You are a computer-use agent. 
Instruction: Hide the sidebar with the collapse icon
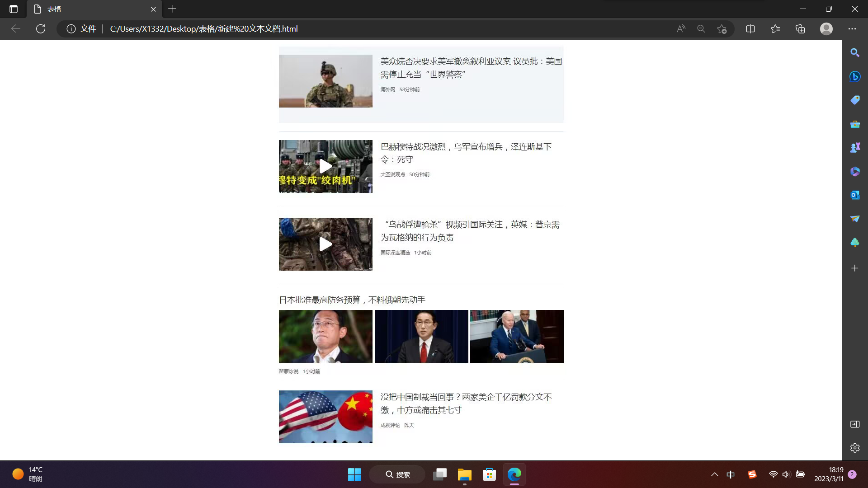point(854,424)
